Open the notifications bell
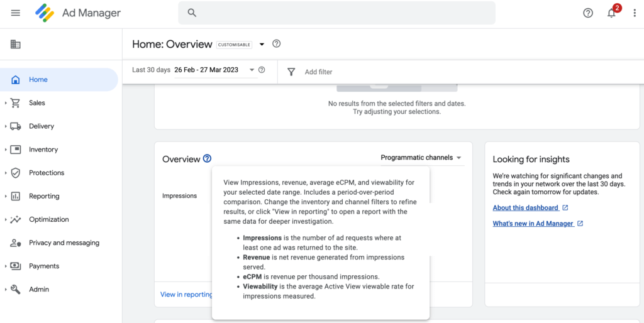Screen dimensions: 644x323 click(x=611, y=13)
